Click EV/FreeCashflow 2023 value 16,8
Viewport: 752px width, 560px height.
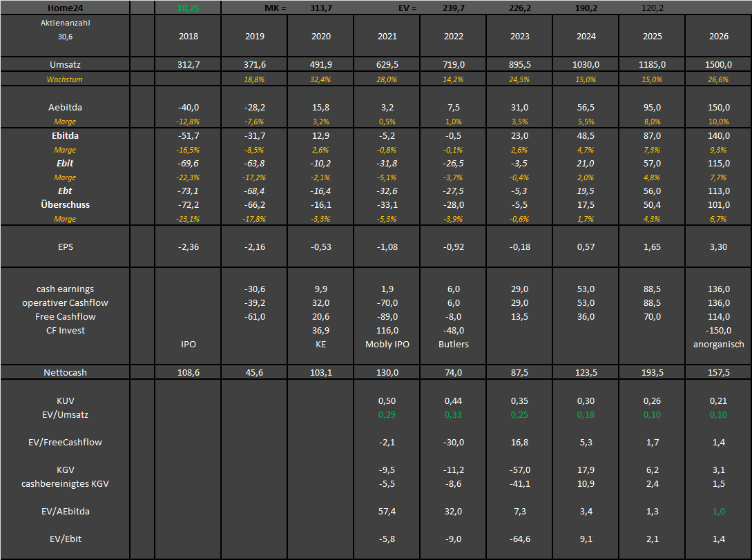click(x=519, y=443)
